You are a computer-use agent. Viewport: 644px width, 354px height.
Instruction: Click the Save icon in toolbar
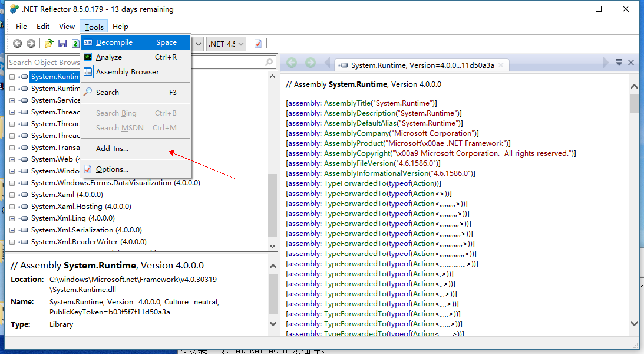pyautogui.click(x=62, y=44)
